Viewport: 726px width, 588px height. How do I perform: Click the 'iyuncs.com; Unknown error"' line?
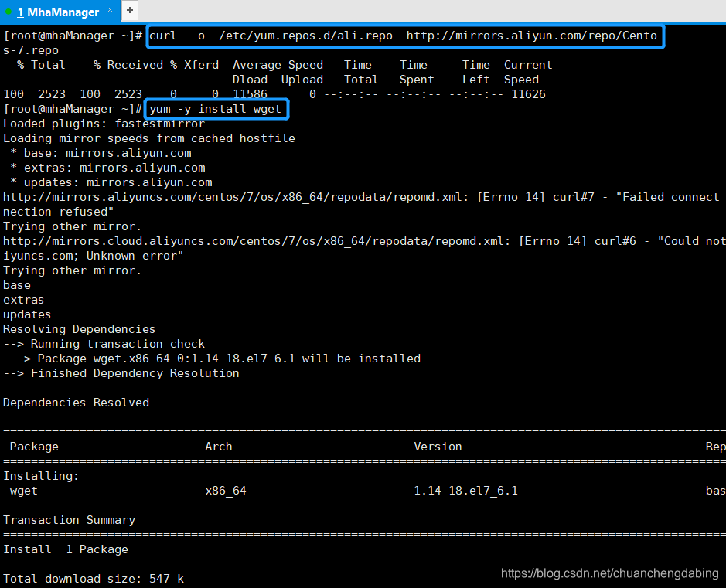coord(93,256)
